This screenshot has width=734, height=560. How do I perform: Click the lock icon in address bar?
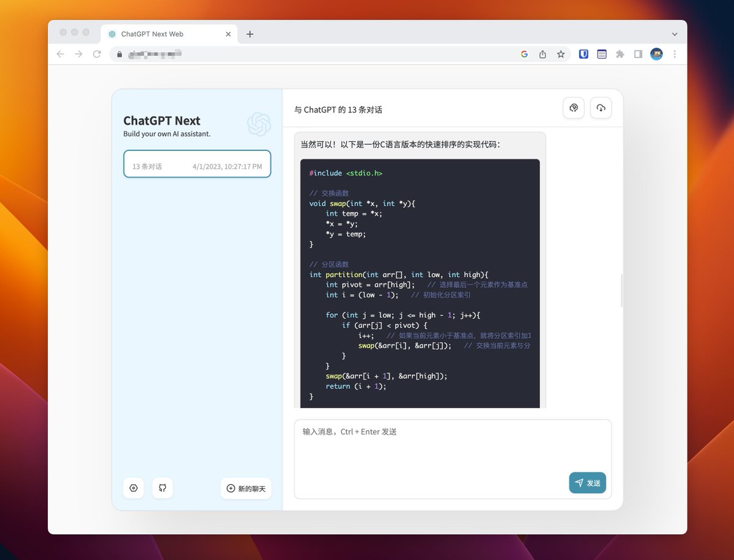click(119, 54)
